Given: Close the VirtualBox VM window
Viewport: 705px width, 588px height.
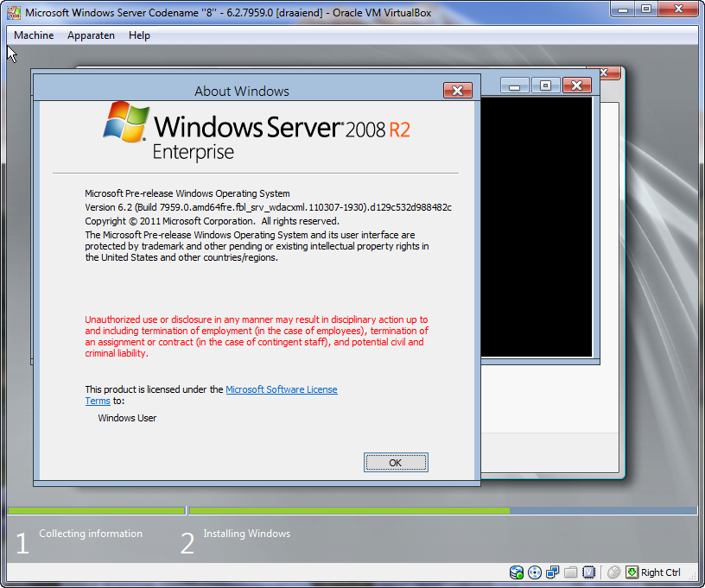Looking at the screenshot, I should coord(678,9).
